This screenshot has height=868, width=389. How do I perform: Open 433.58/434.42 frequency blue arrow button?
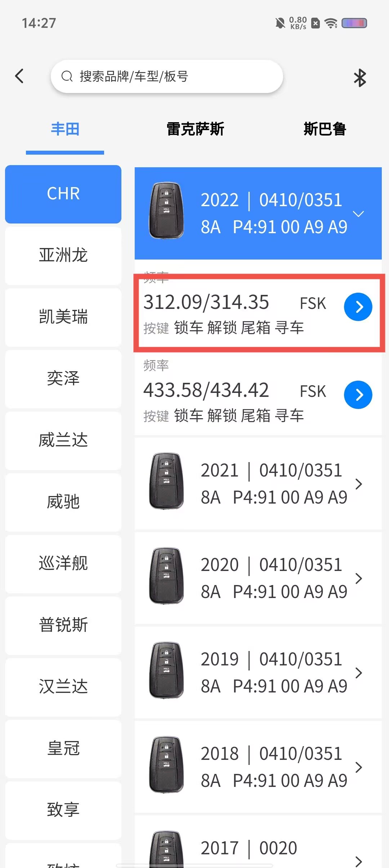tap(358, 395)
